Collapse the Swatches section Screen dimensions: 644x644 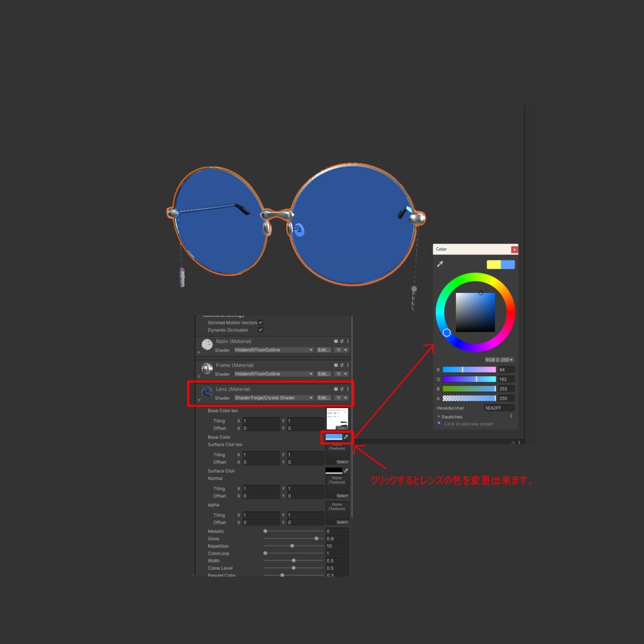click(438, 416)
